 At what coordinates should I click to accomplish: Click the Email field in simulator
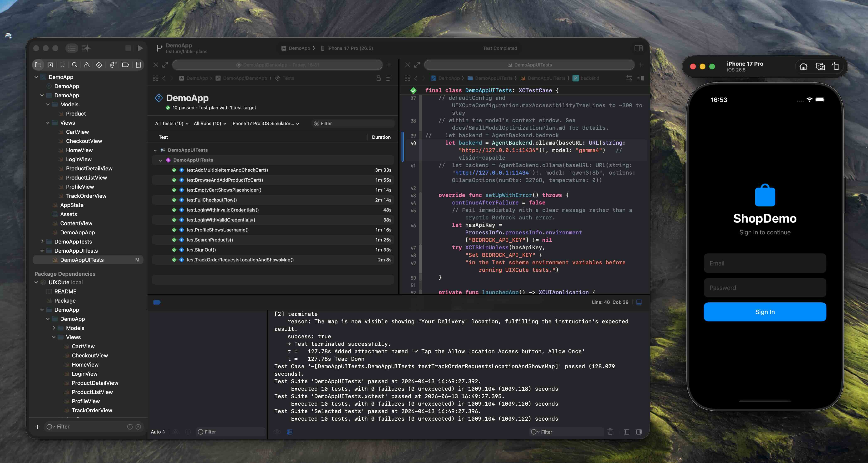[765, 263]
